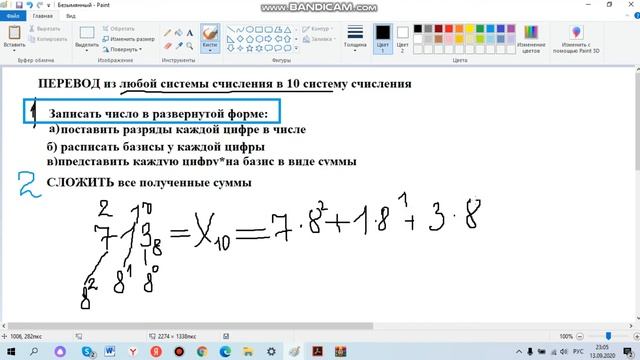Select the Line shape
The width and height of the screenshot is (640, 360).
coord(230,29)
